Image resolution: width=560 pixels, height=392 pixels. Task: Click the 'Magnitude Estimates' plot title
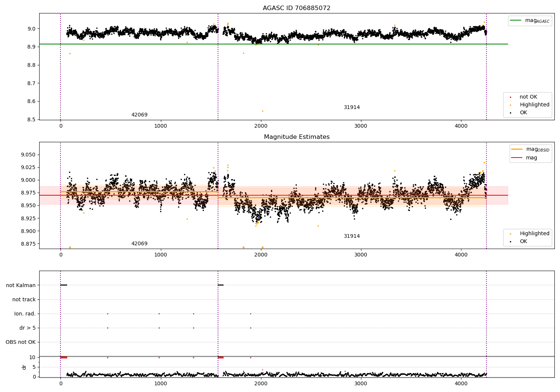tap(296, 137)
